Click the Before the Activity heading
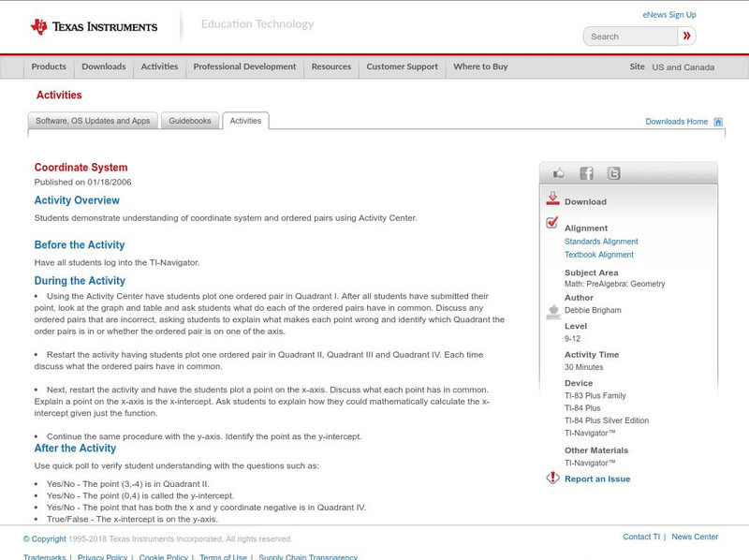Screen dimensions: 749x560 click(x=80, y=244)
